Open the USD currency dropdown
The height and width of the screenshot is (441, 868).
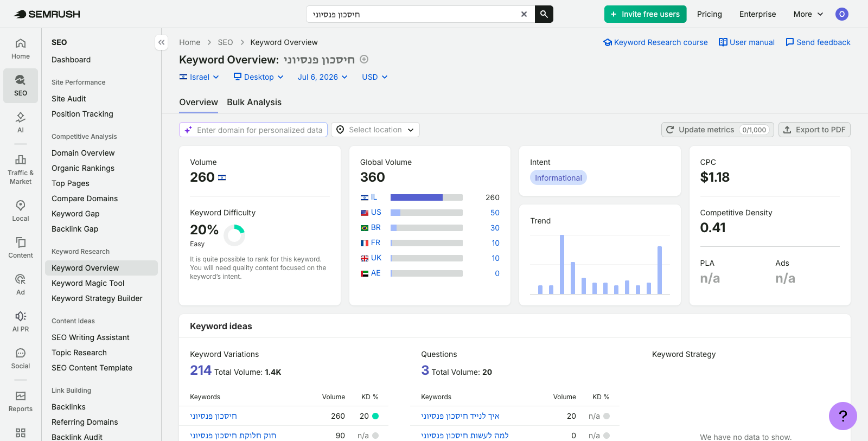[x=375, y=77]
